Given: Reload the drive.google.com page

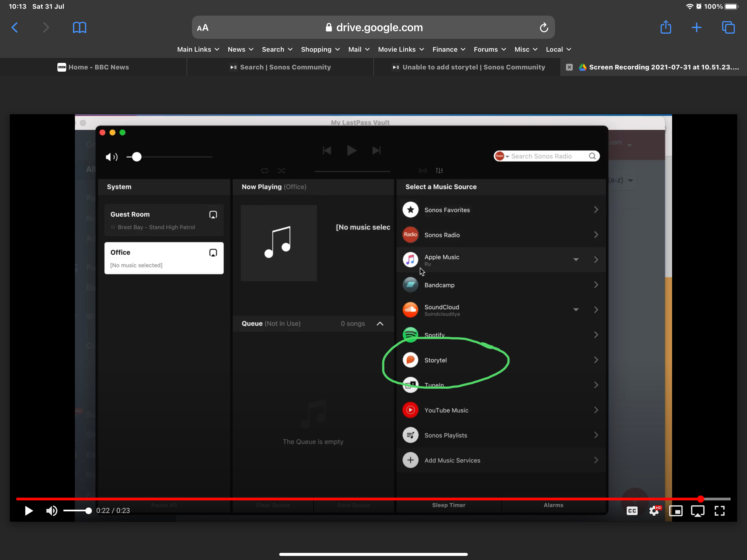Looking at the screenshot, I should click(x=544, y=27).
